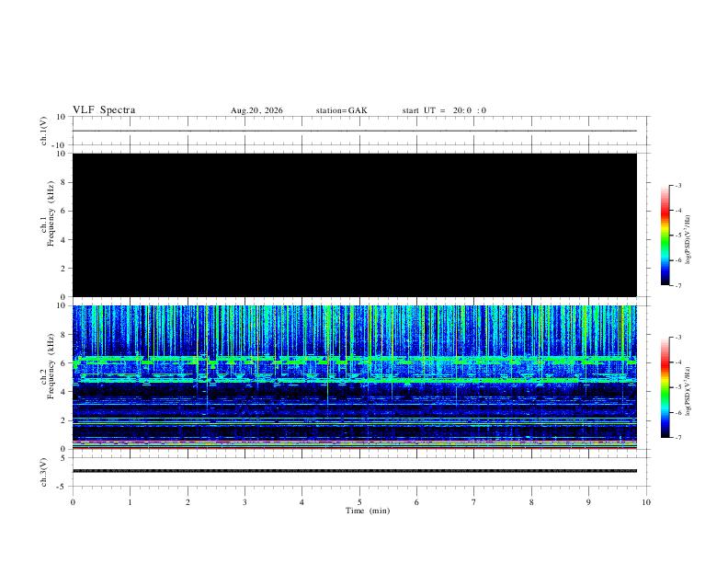Viewport: 728px width, 563px height.
Task: Click the red line at the bottom of ch.2 spectrogram
Action: [355, 448]
